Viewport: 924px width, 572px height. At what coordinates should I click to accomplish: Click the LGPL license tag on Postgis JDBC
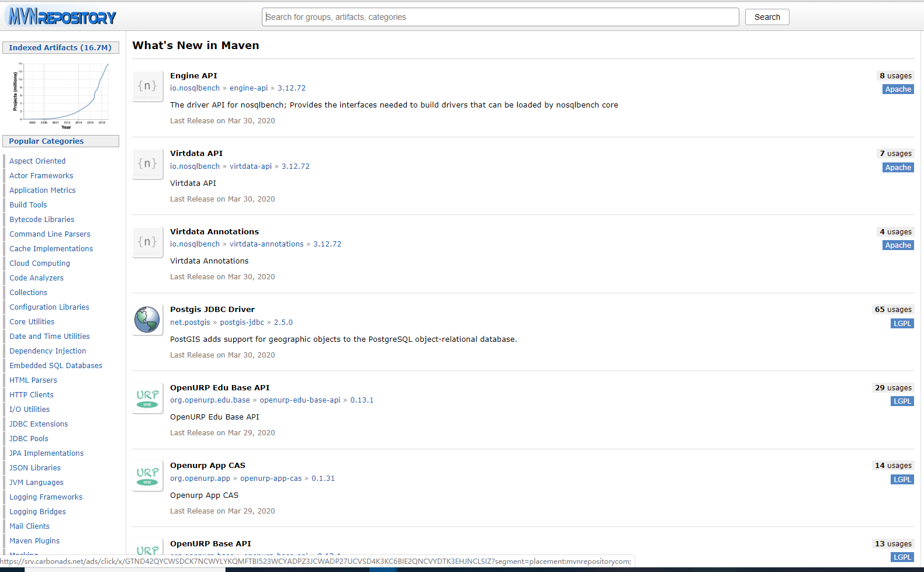point(902,324)
